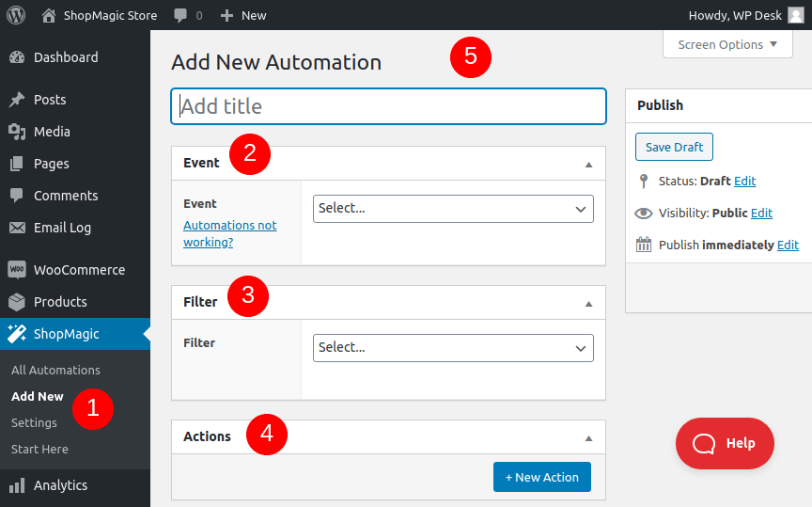Viewport: 812px width, 507px height.
Task: Open ShopMagic Store site link
Action: [110, 16]
